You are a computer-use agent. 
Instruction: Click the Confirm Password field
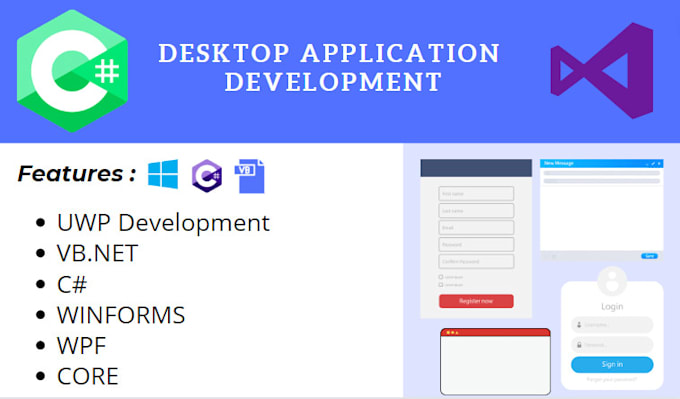click(x=476, y=261)
